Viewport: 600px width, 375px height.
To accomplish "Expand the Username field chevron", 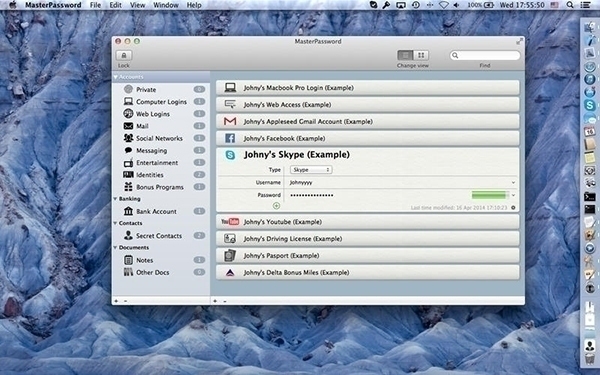I will click(513, 183).
